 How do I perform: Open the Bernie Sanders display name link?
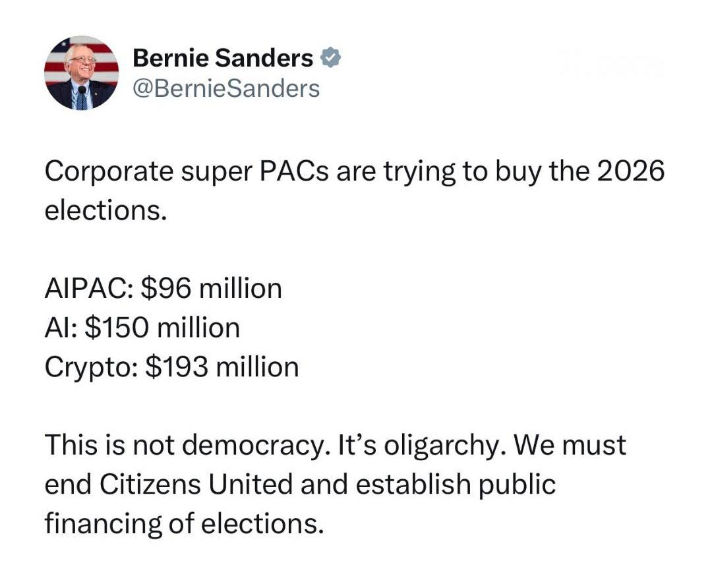(x=223, y=59)
